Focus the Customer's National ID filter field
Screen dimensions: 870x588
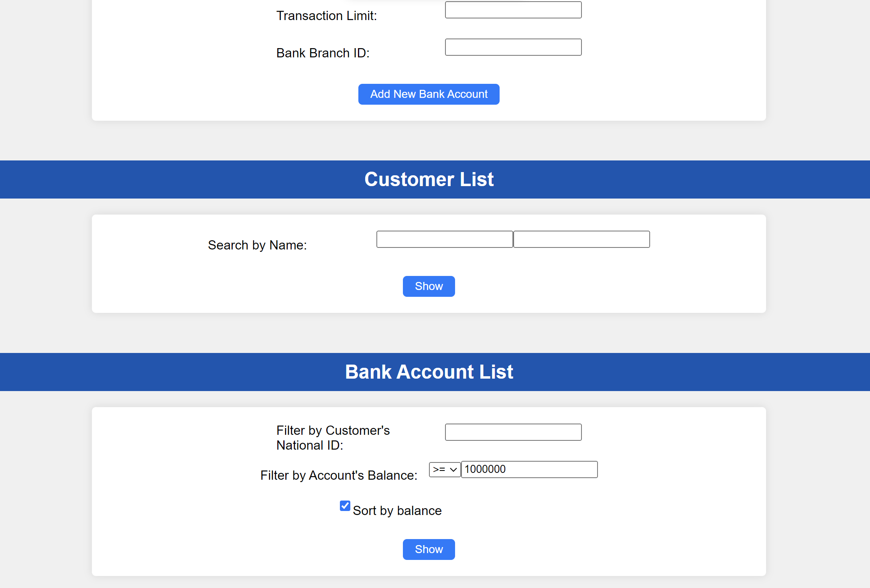pyautogui.click(x=513, y=432)
